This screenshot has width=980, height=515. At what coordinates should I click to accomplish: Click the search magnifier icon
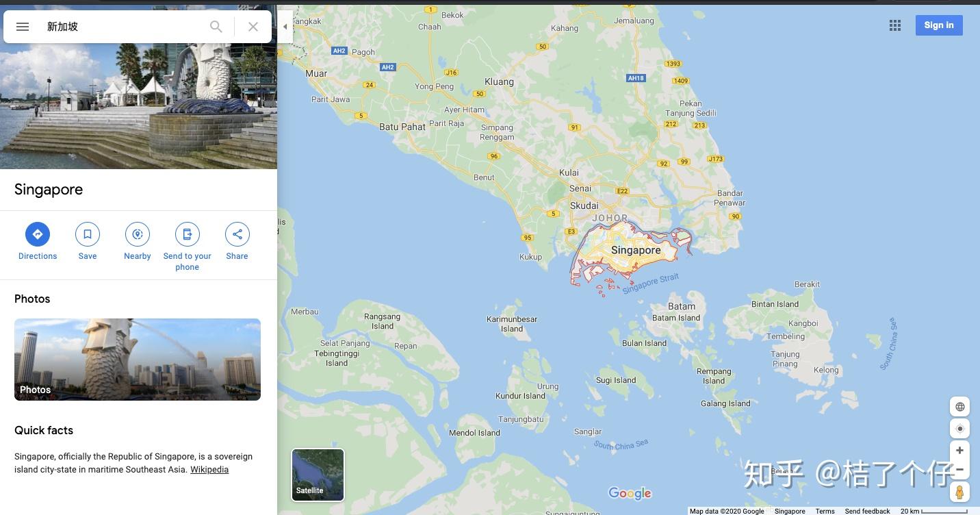pyautogui.click(x=216, y=27)
